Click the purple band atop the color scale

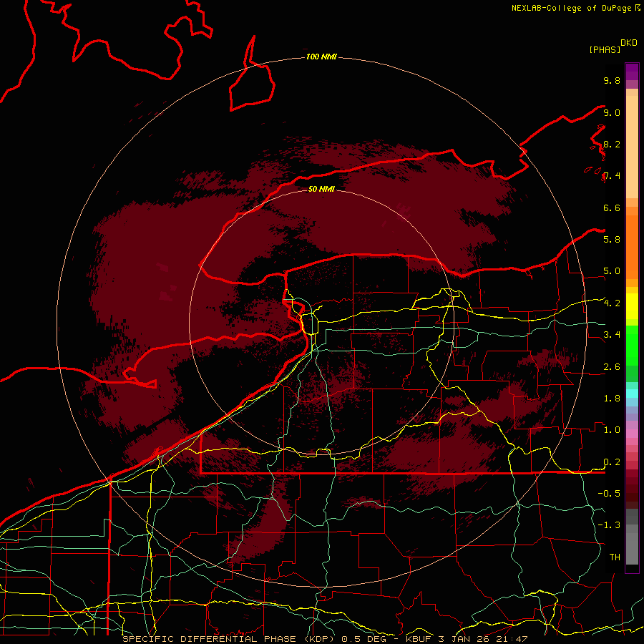[x=632, y=72]
